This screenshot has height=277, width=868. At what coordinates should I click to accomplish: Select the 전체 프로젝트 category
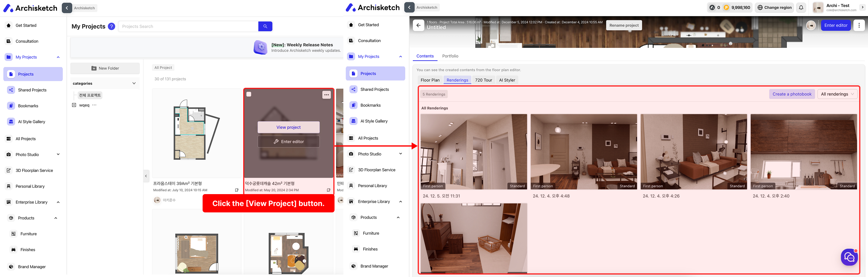pos(90,95)
